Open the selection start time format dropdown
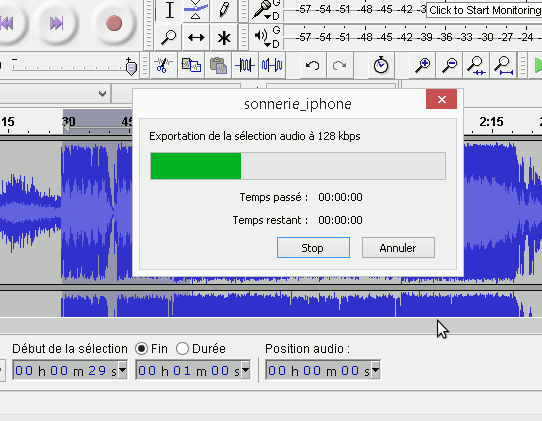Image resolution: width=542 pixels, height=421 pixels. pos(122,371)
